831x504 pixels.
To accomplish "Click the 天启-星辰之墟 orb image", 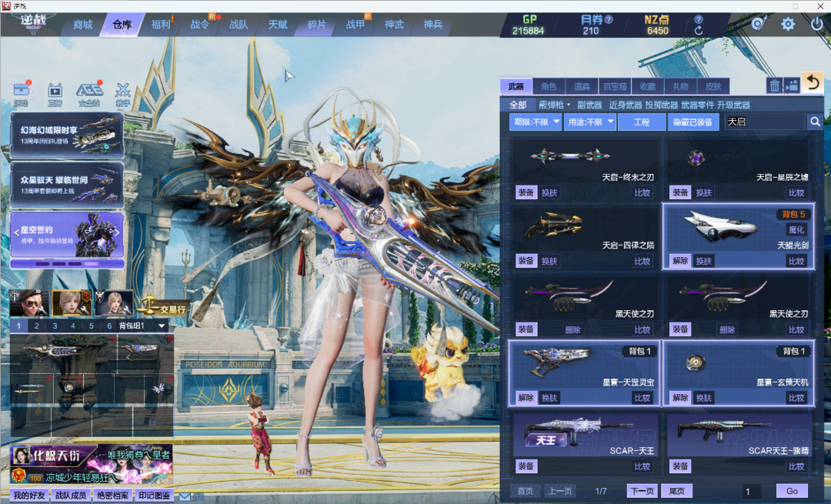I will (x=696, y=158).
